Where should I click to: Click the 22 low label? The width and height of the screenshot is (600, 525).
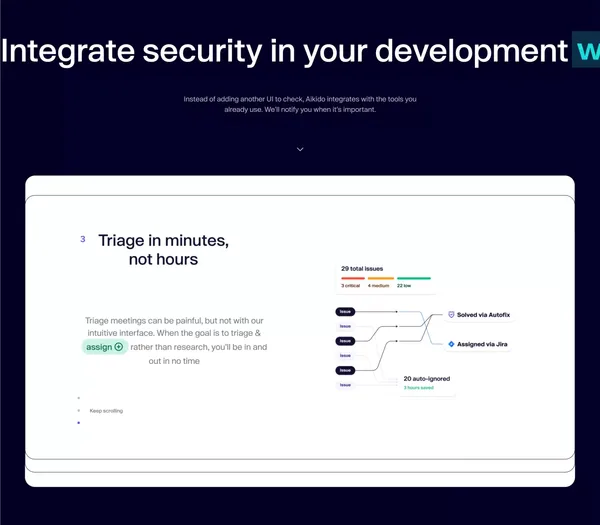tap(404, 285)
